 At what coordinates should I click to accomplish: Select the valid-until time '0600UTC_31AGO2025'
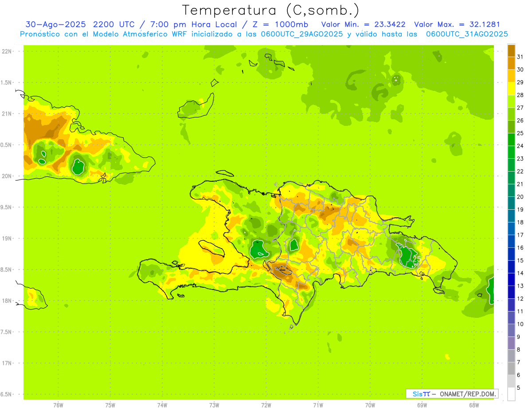(x=467, y=34)
